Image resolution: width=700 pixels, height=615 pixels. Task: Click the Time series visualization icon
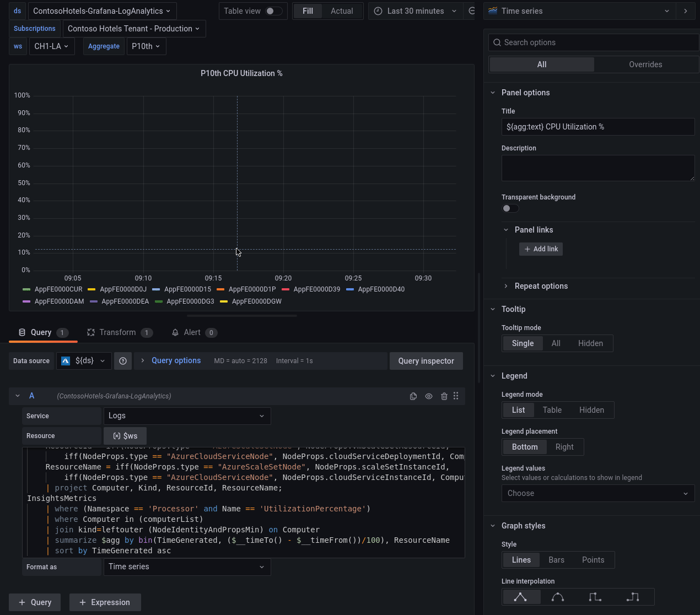(x=492, y=10)
